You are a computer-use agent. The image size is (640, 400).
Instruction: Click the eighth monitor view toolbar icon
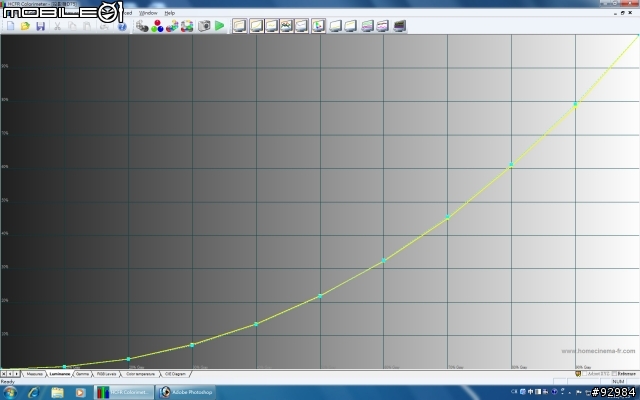click(351, 26)
